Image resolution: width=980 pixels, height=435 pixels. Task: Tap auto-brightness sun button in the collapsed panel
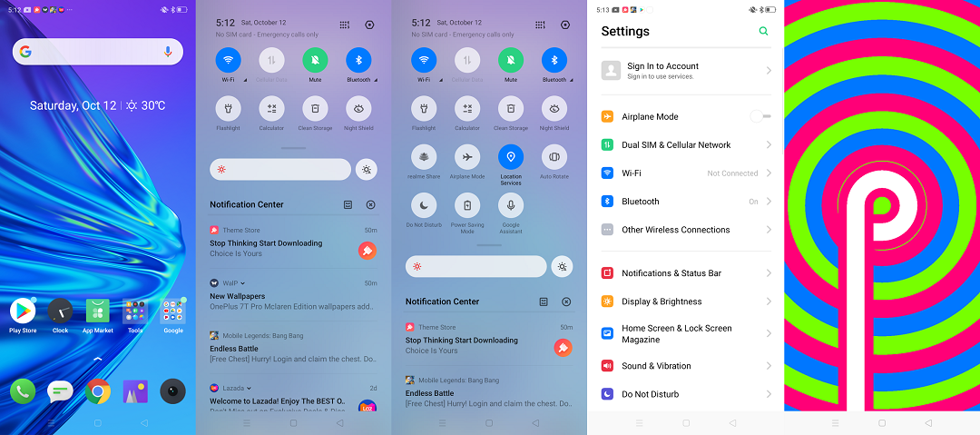click(x=367, y=170)
